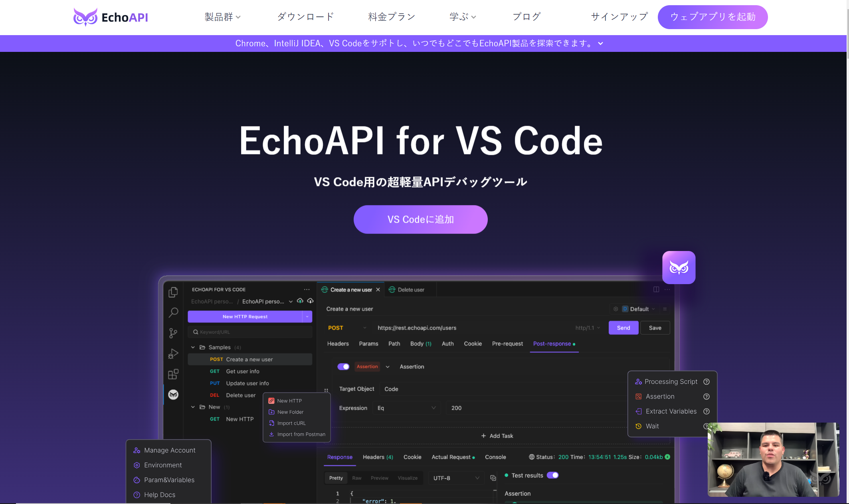This screenshot has height=504, width=849.
Task: Expand the 製品群 dropdown menu
Action: 223,16
